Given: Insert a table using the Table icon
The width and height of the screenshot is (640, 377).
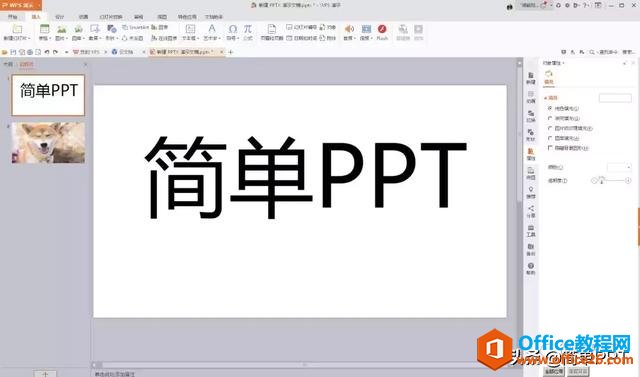Looking at the screenshot, I should (44, 29).
